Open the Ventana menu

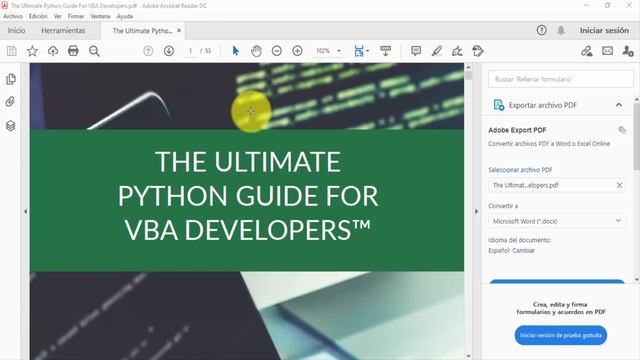[x=100, y=16]
